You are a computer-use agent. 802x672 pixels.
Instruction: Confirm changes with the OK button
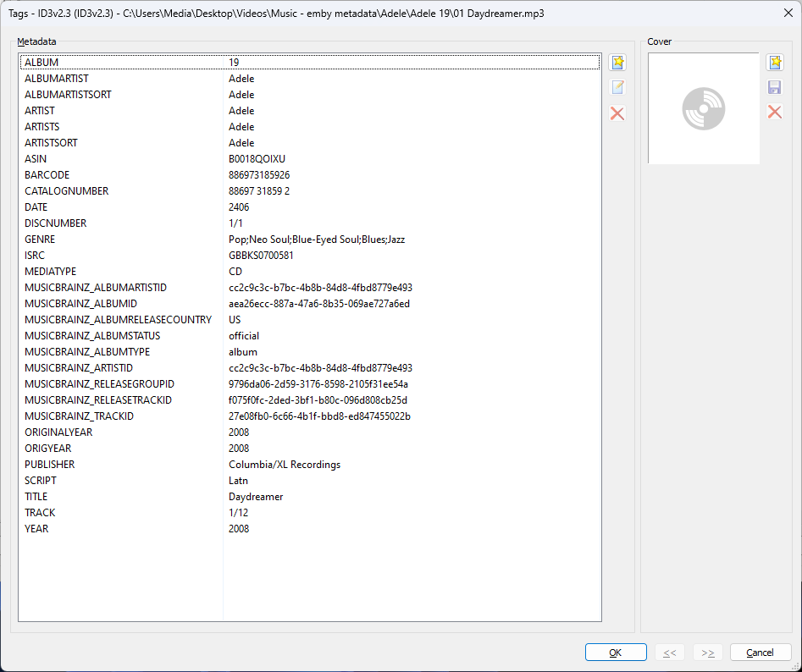(x=616, y=653)
